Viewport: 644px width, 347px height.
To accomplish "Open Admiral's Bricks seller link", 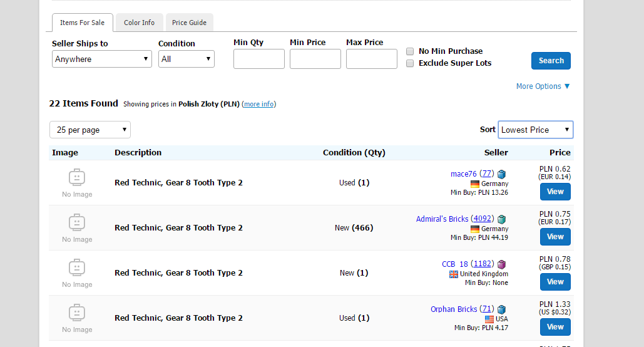I will [x=442, y=219].
